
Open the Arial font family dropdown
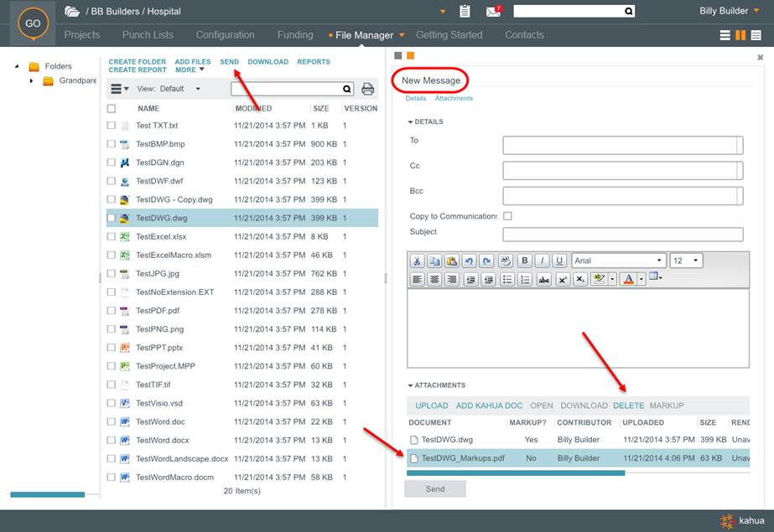coord(619,261)
